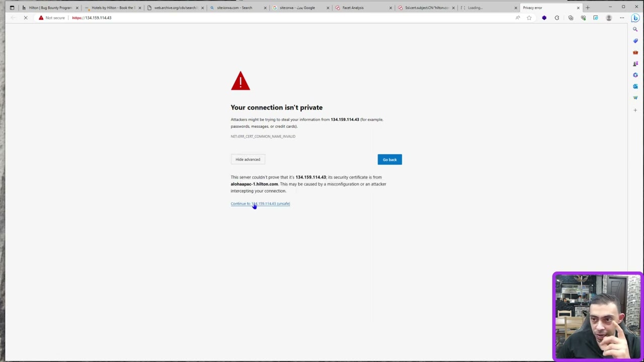Click the Read aloud icon in address bar

coord(518,18)
